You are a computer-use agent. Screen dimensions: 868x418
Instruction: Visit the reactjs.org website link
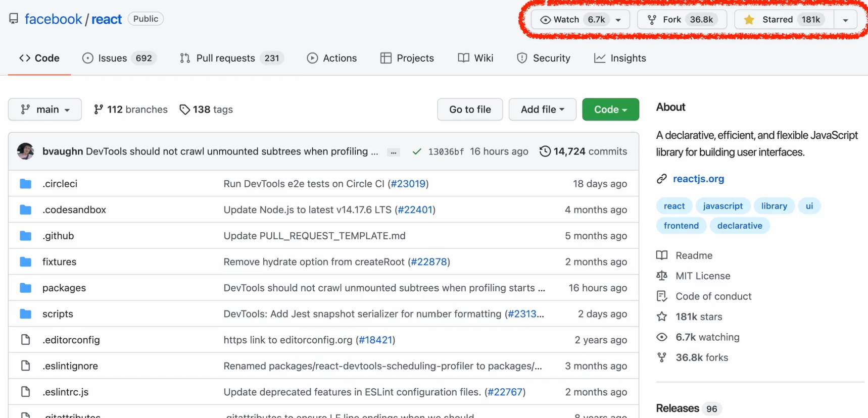698,179
